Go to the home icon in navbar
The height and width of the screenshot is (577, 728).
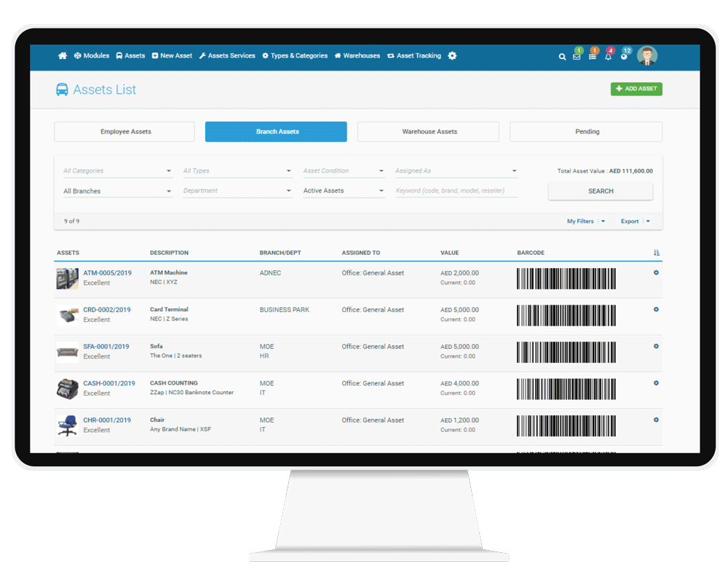(x=63, y=56)
